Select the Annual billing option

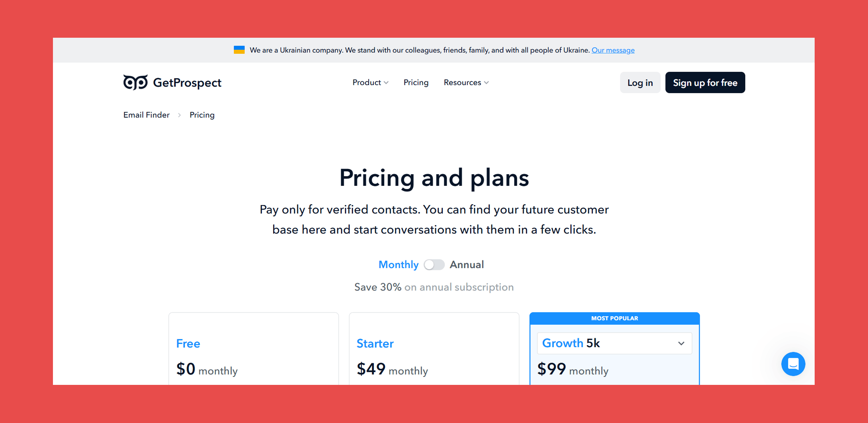(x=466, y=264)
